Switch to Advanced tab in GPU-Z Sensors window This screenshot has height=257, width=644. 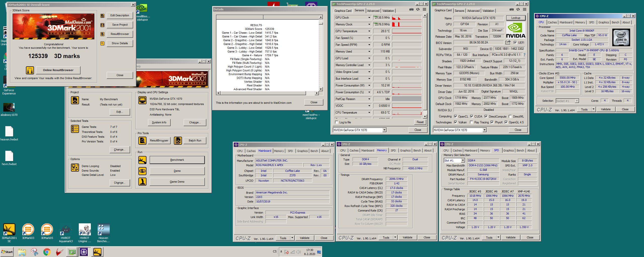pyautogui.click(x=373, y=11)
